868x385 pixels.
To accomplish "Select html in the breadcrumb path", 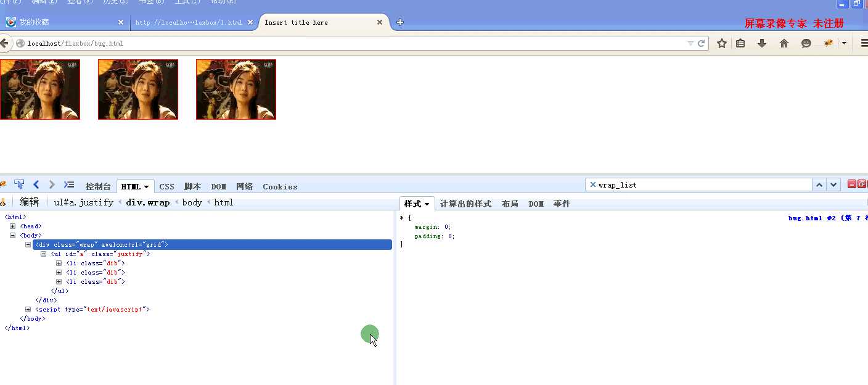I will pos(224,202).
